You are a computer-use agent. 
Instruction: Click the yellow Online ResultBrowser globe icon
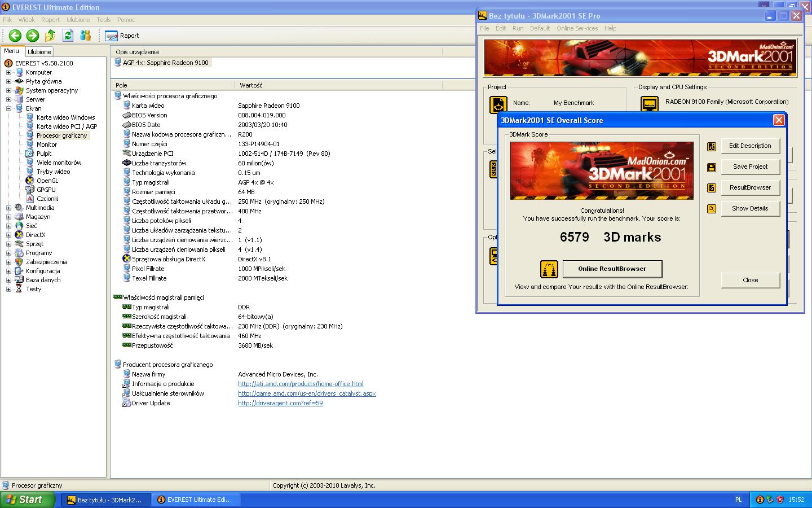click(548, 269)
